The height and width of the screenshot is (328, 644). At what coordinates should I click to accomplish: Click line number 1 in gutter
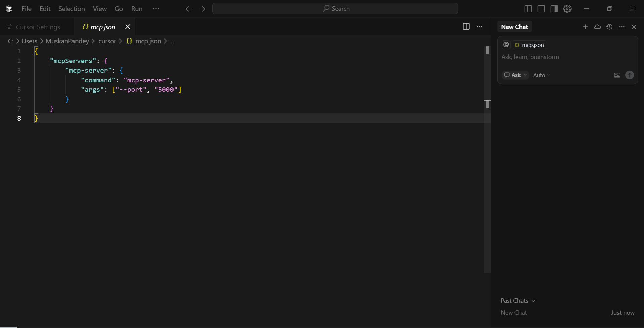[19, 51]
